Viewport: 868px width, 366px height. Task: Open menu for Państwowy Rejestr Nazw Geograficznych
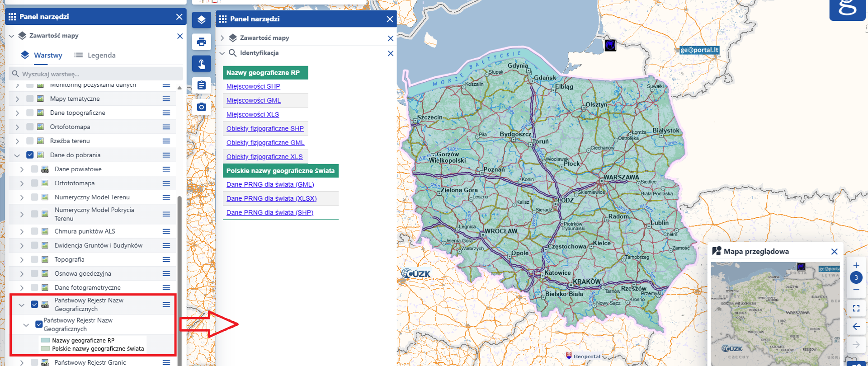[166, 305]
